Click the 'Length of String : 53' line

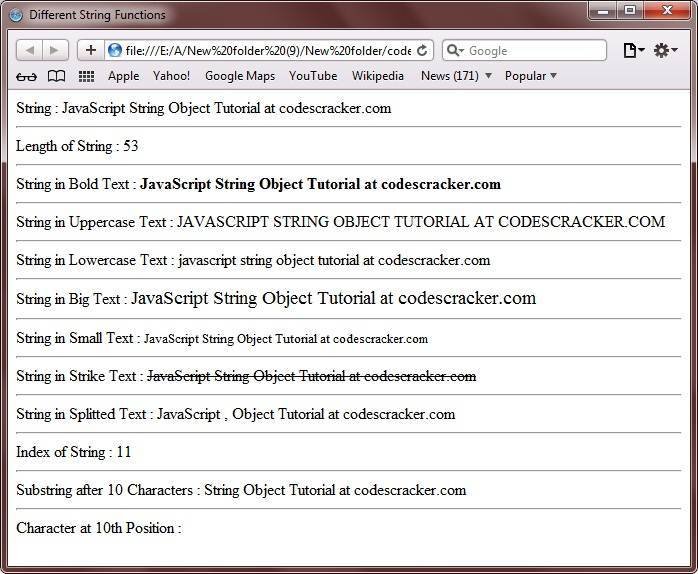click(x=77, y=146)
